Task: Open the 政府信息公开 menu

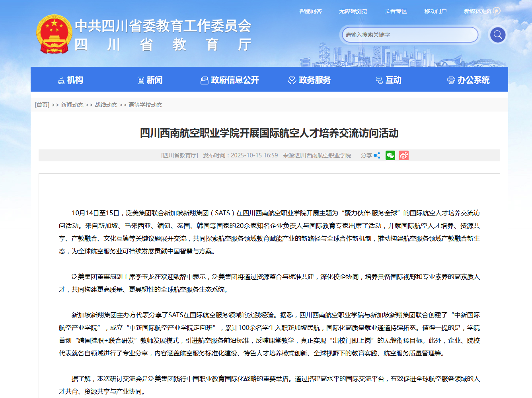Action: tap(230, 80)
